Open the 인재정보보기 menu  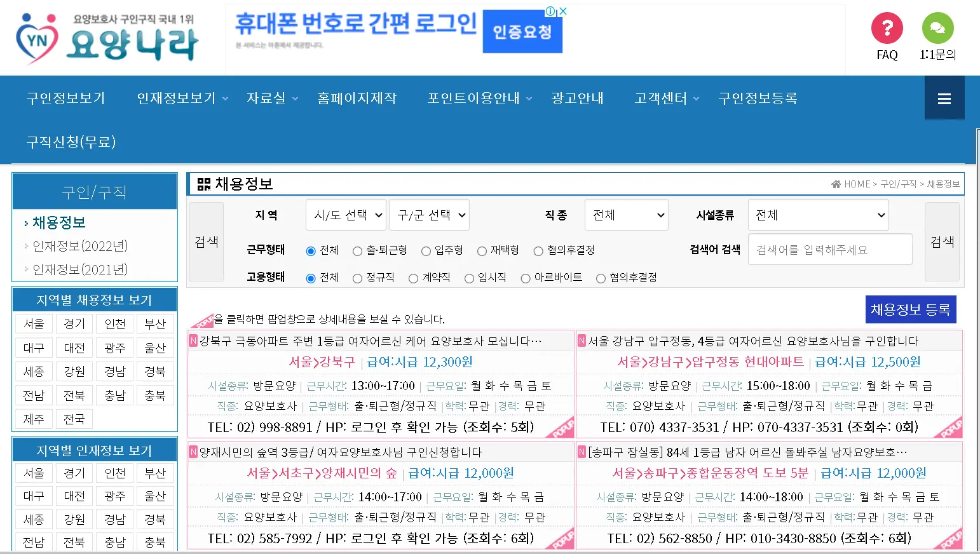pyautogui.click(x=175, y=98)
